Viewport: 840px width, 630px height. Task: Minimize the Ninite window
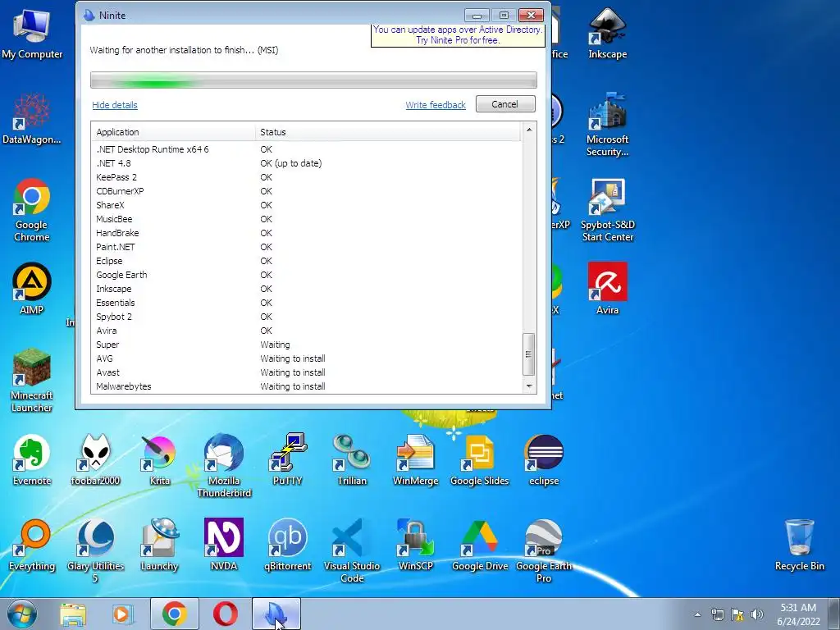click(477, 15)
